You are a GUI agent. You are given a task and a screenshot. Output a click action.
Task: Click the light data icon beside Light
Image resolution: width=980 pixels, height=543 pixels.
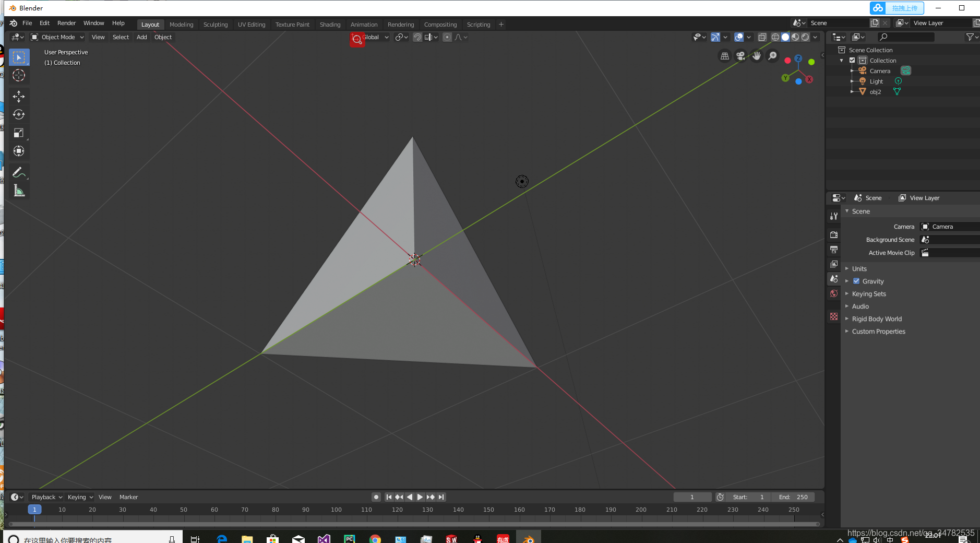click(898, 81)
